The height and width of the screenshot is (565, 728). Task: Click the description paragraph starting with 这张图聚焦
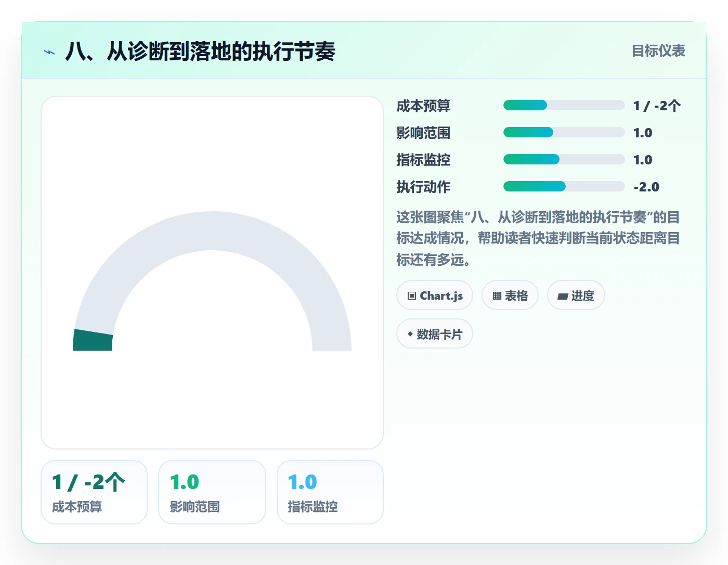tap(538, 238)
